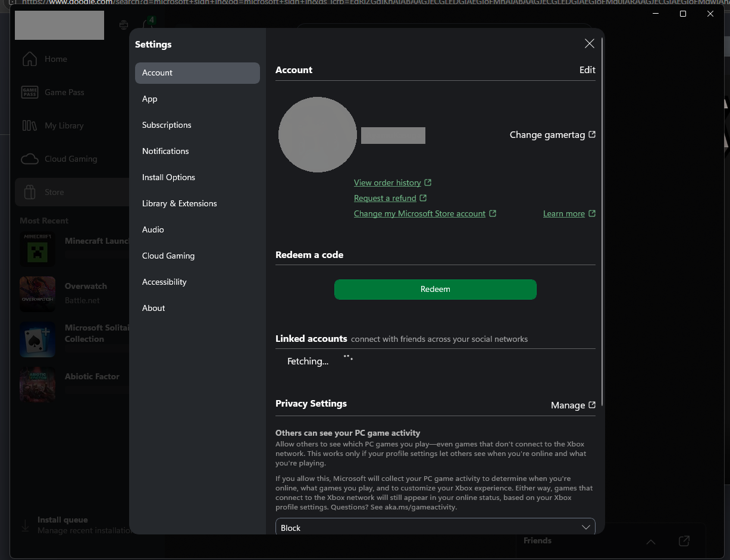730x560 pixels.
Task: Click the Store shopping bag icon
Action: coord(29,192)
